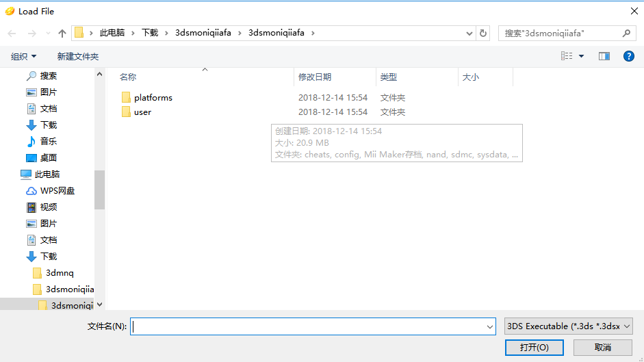Click the sidebar vertical scrollbar thumb
Viewport: 644px width, 362px height.
[100, 190]
